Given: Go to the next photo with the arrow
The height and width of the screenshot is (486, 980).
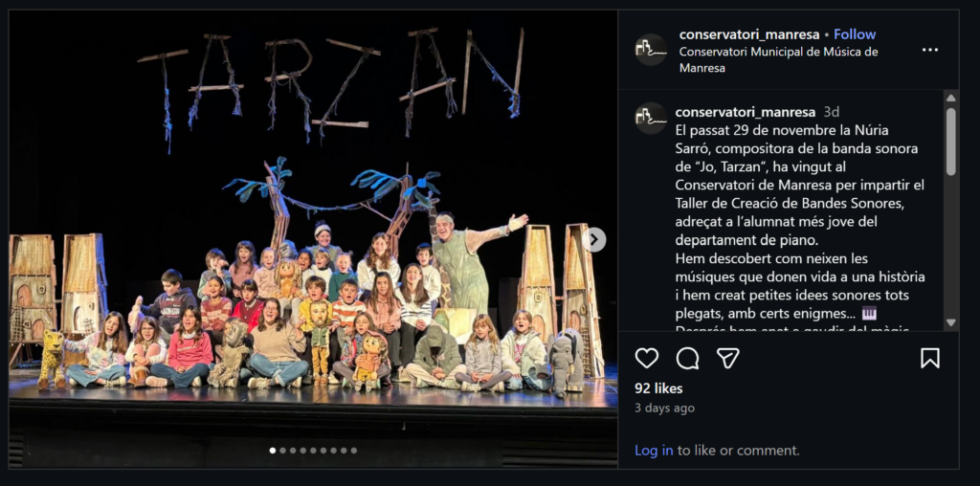Looking at the screenshot, I should (x=594, y=239).
